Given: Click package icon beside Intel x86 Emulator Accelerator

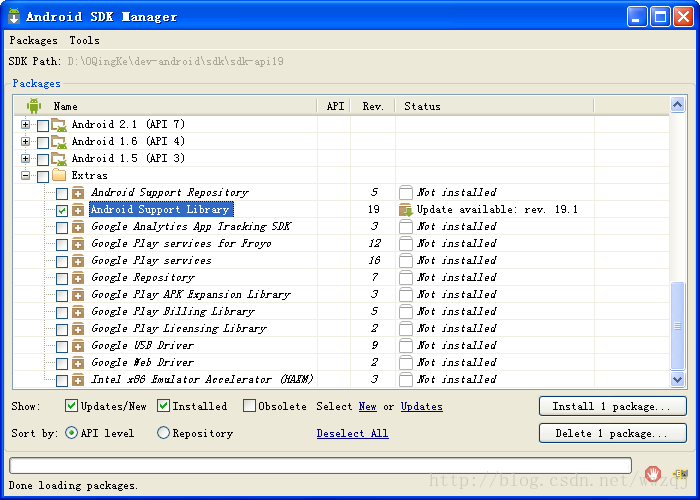Looking at the screenshot, I should pos(78,379).
